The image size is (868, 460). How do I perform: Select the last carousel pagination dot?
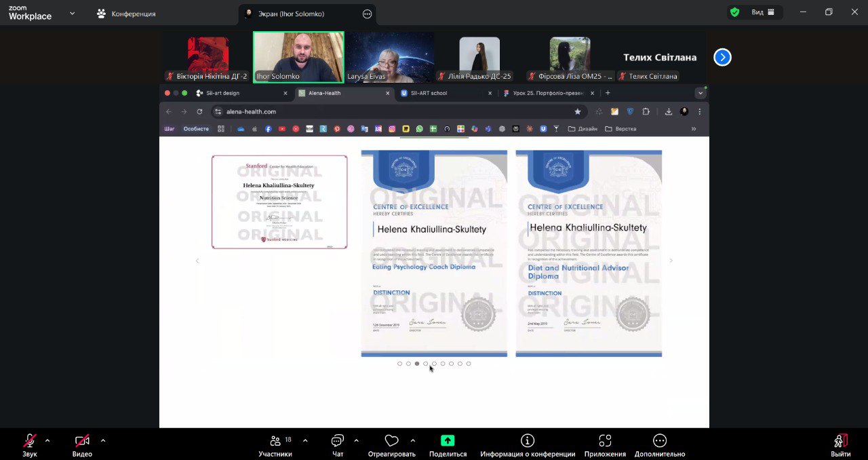point(469,364)
